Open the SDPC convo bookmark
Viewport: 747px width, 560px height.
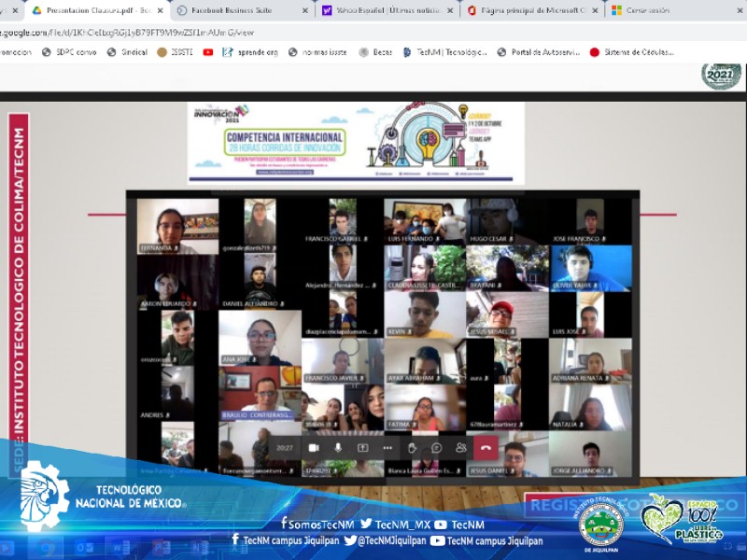click(x=69, y=52)
